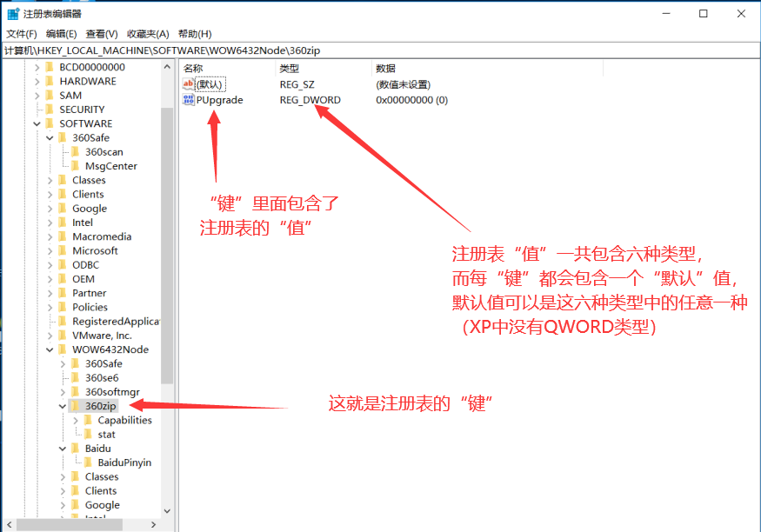
Task: Click tree horizontal scroll left arrow
Action: coord(10,525)
